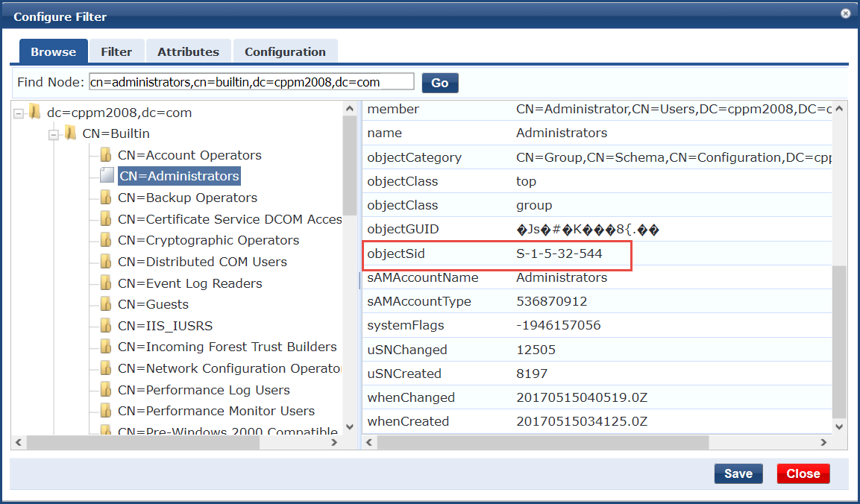Screen dimensions: 860x504
Task: Click the member attribute value
Action: [674, 109]
